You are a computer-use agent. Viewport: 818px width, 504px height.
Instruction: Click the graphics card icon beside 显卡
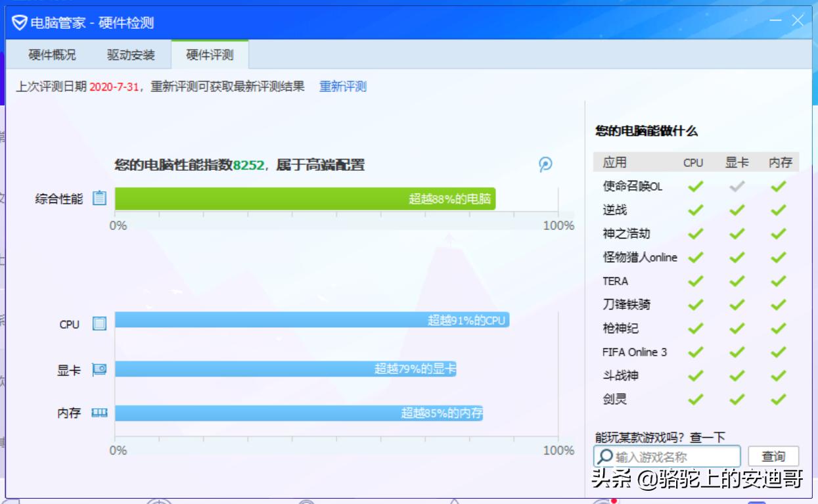99,369
